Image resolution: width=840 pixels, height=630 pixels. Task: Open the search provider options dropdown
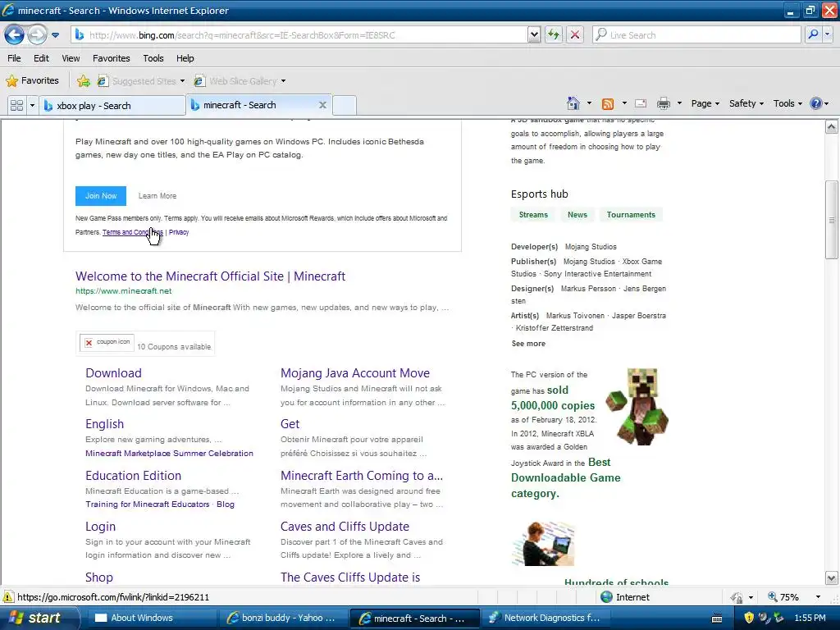click(x=827, y=34)
